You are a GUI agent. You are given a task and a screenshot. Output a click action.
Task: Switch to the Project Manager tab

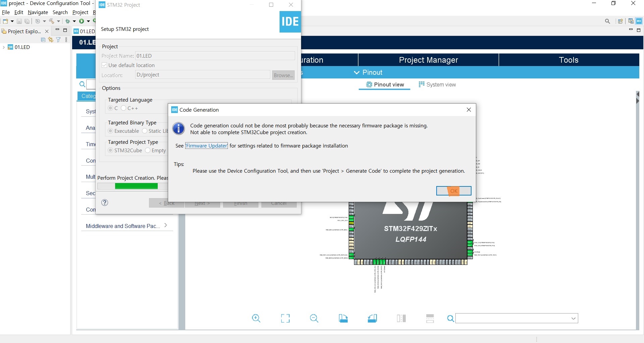coord(429,60)
